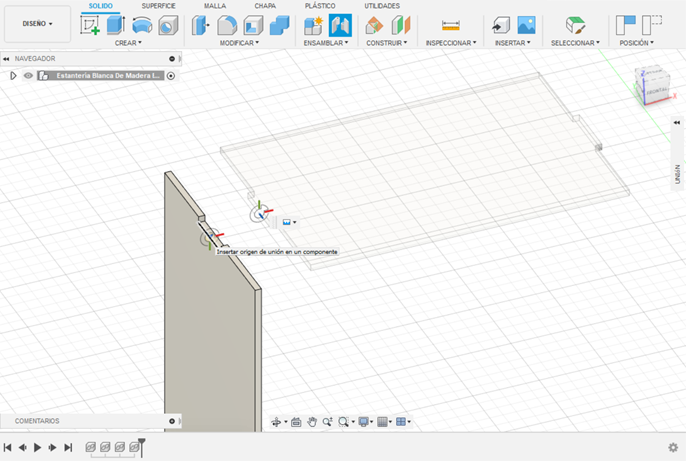Click the ViewCube in the corner
Screen dimensions: 686x461
[654, 86]
